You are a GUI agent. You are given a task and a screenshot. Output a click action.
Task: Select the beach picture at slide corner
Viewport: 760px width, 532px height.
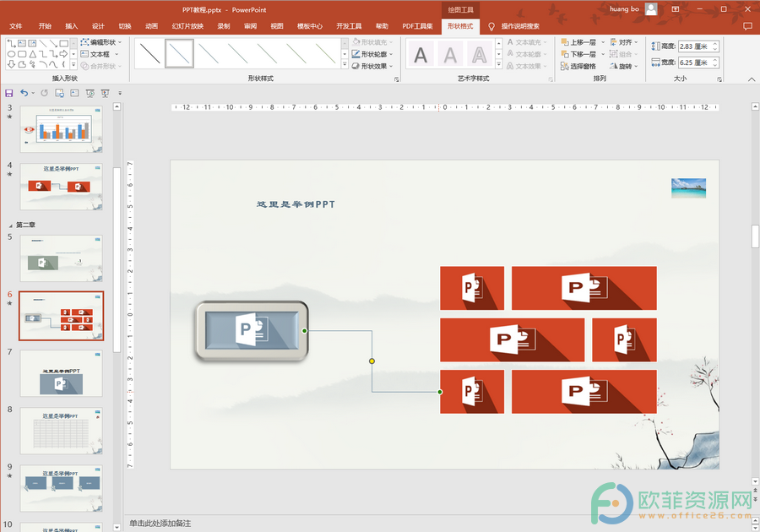(688, 188)
